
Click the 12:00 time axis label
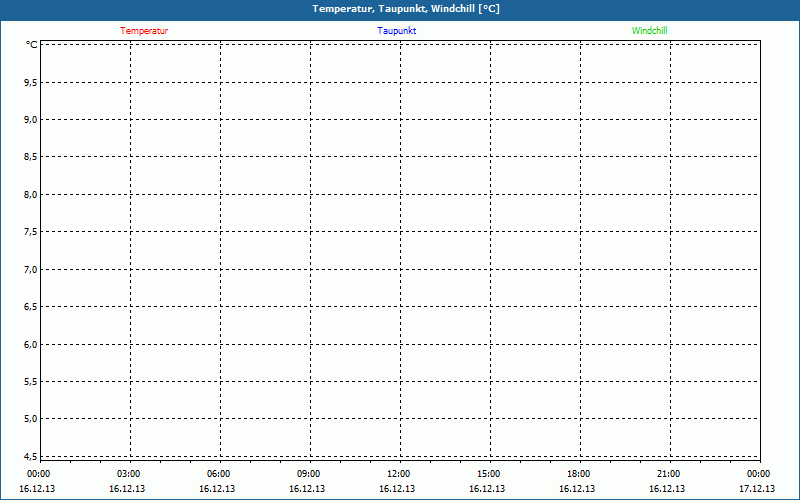pos(398,474)
